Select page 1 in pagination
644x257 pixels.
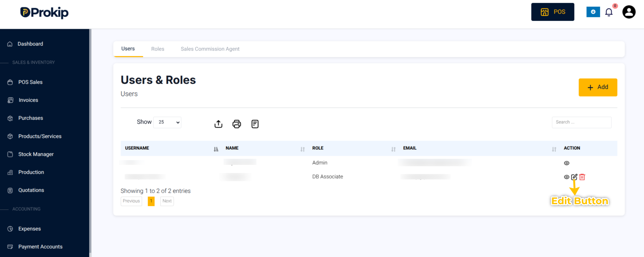[151, 201]
